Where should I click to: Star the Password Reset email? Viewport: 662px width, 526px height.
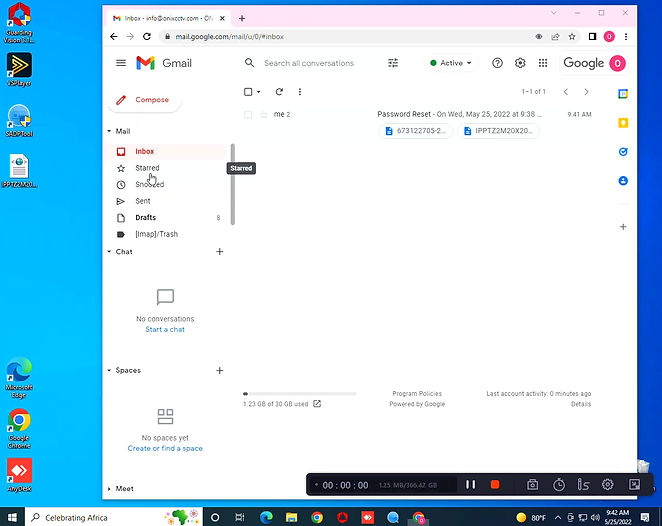click(264, 114)
